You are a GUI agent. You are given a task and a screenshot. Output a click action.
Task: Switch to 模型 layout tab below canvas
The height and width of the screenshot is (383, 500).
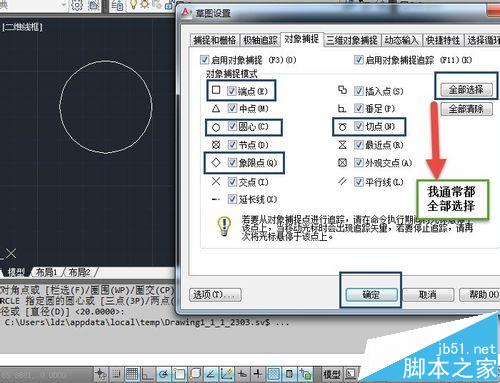tap(16, 273)
